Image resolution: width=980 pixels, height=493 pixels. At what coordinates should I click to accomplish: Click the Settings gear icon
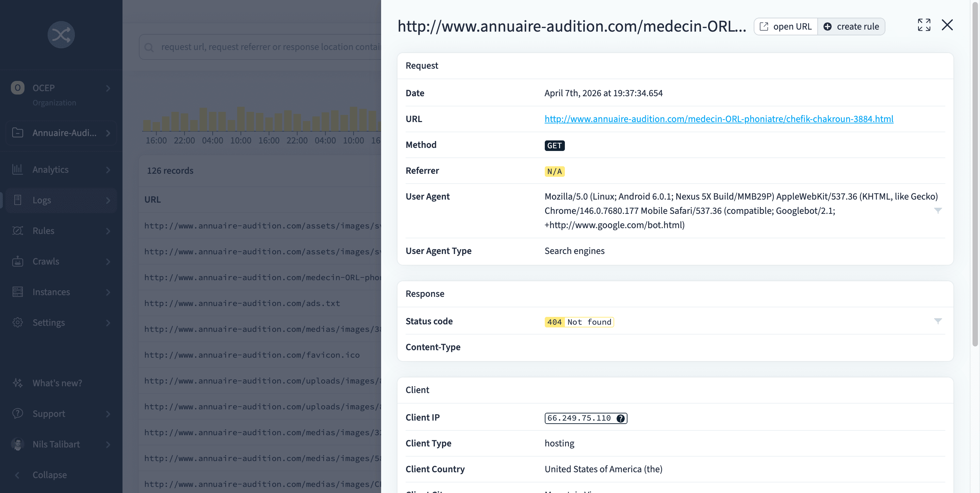point(17,322)
